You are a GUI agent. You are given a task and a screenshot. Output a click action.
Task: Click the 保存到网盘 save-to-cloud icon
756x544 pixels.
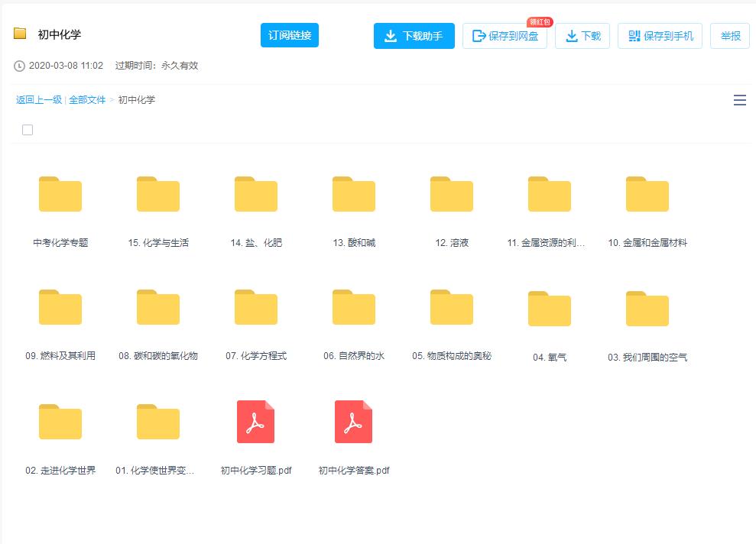[478, 35]
